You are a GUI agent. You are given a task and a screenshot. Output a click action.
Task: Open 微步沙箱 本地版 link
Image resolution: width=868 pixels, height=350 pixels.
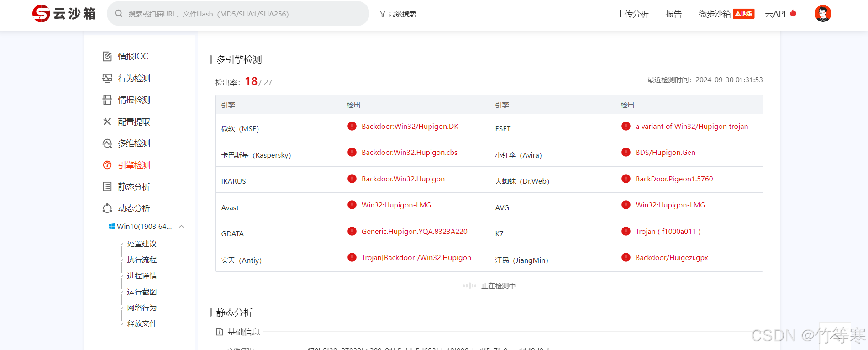point(726,14)
